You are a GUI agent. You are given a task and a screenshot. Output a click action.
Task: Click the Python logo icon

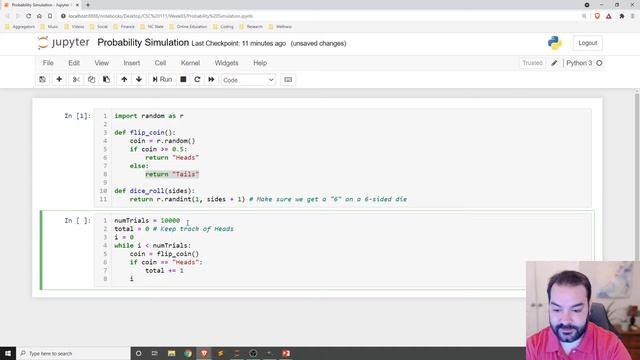click(554, 43)
